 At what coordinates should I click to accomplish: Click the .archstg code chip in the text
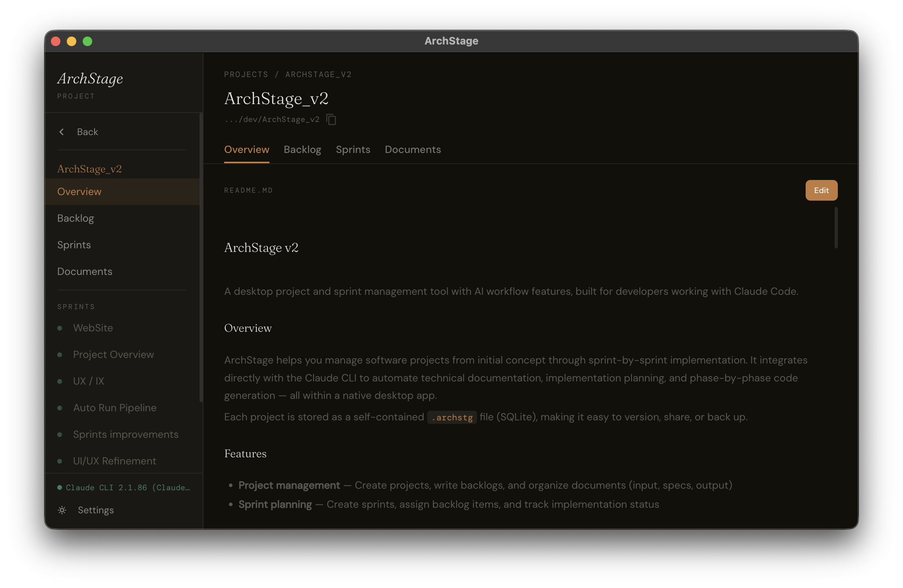(x=451, y=417)
